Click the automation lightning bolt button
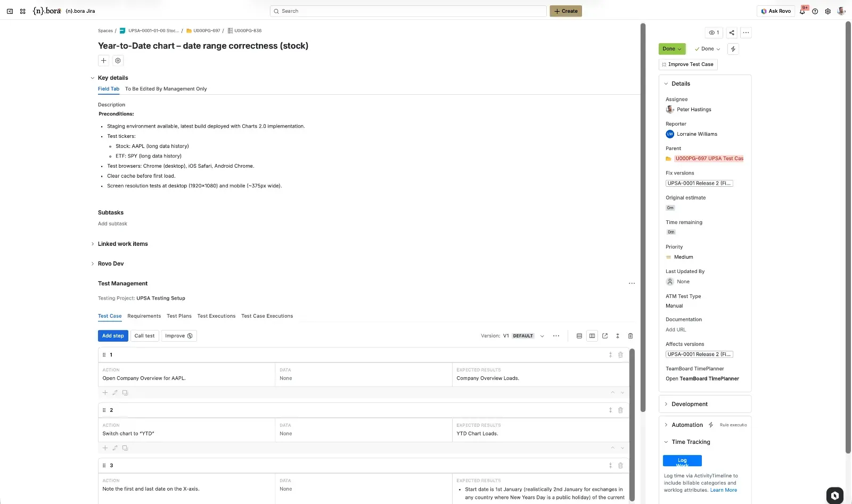Viewport: 852px width, 504px height. 733,49
